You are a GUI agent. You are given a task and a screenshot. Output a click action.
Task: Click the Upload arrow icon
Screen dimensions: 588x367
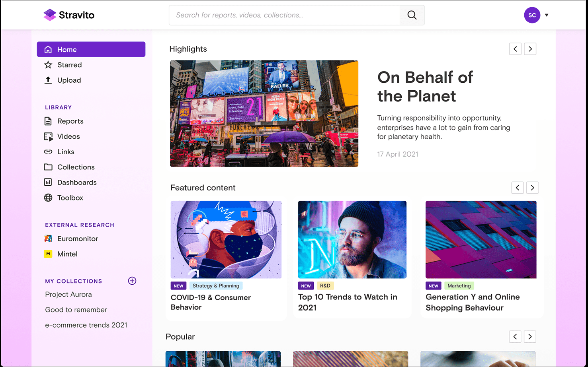[48, 80]
